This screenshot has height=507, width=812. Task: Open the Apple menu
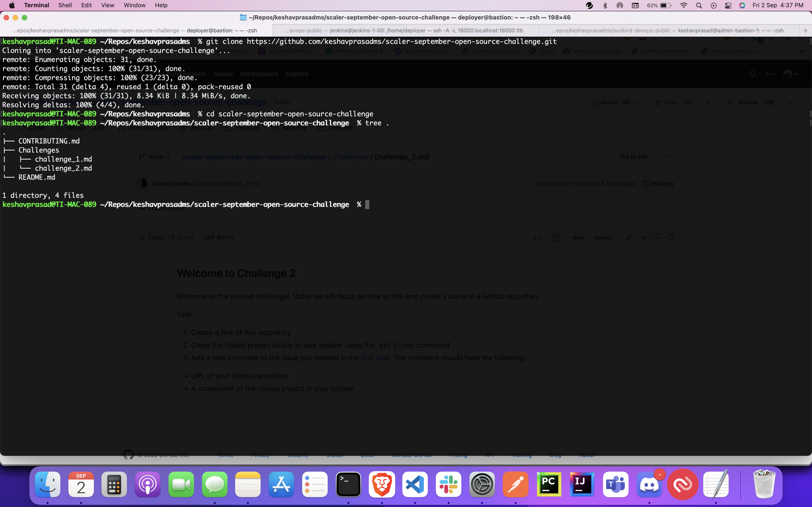(12, 5)
